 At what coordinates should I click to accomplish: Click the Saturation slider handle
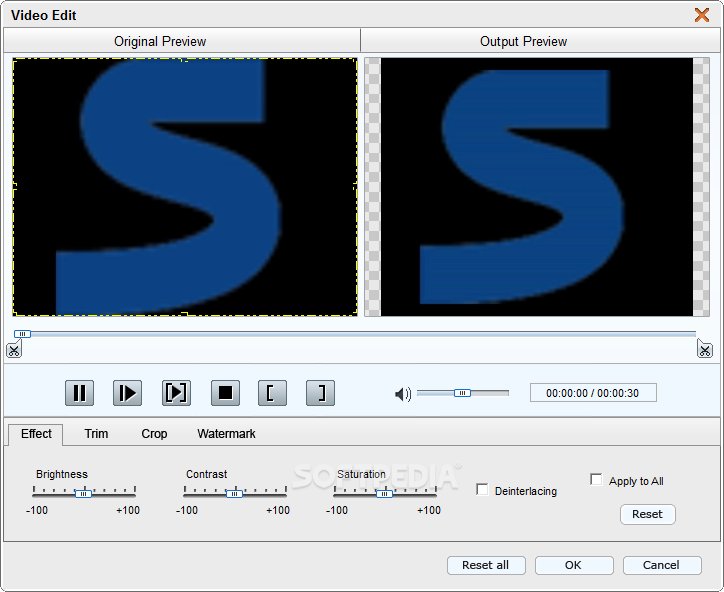coord(384,494)
